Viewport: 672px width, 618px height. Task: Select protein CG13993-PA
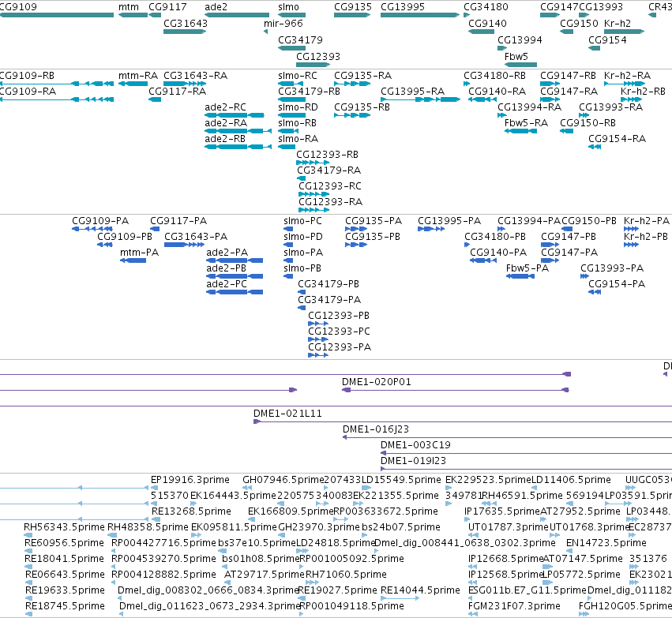click(x=584, y=276)
